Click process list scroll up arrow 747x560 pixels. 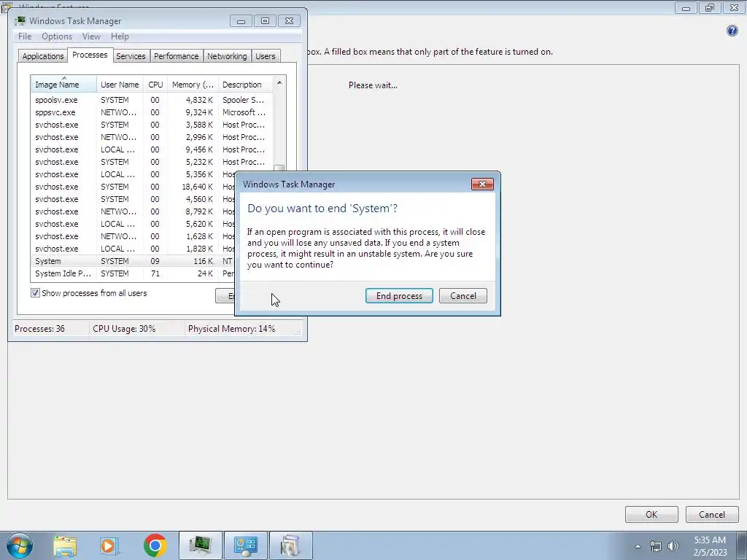coord(279,83)
